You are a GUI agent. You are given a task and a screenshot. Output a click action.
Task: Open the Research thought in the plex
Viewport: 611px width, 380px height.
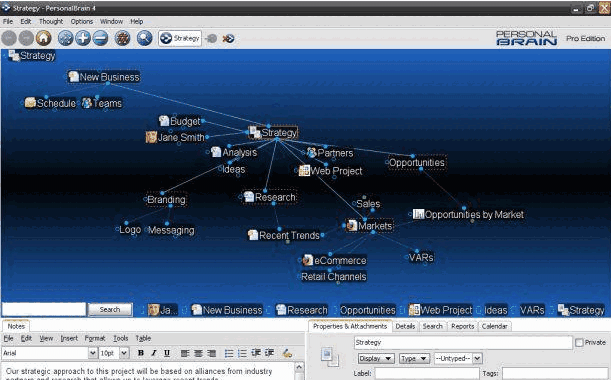tap(269, 197)
